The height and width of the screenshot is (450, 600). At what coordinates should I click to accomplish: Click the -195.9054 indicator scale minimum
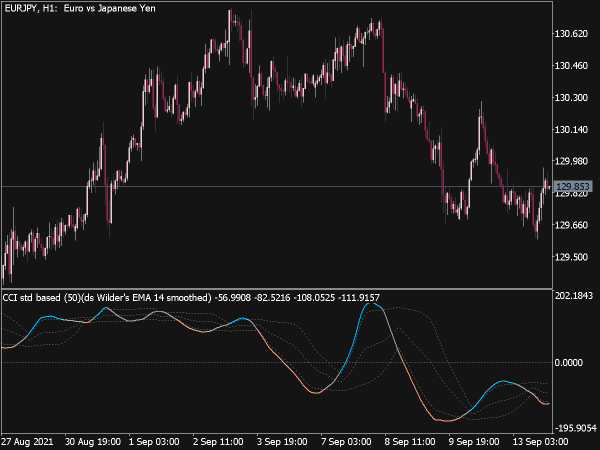[576, 428]
